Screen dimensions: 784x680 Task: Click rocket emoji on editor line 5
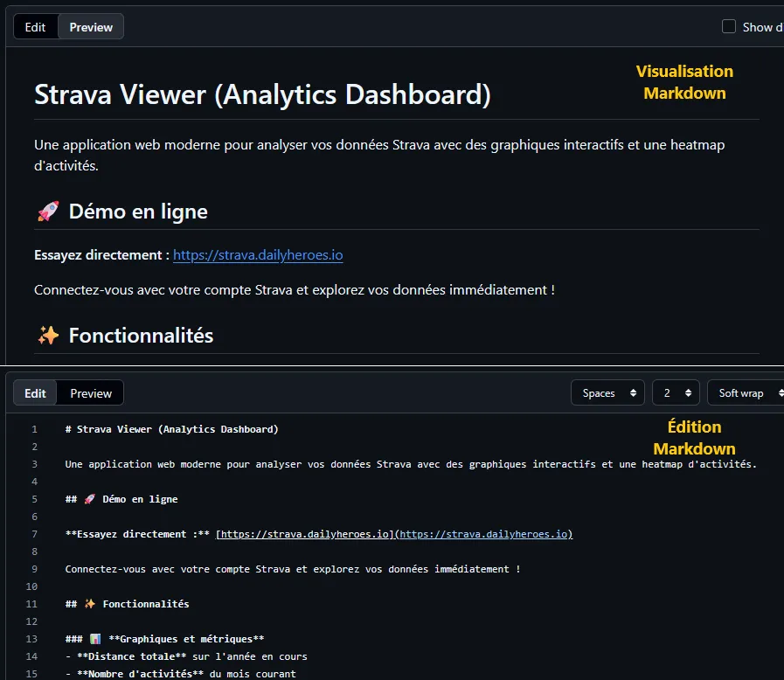pyautogui.click(x=89, y=499)
